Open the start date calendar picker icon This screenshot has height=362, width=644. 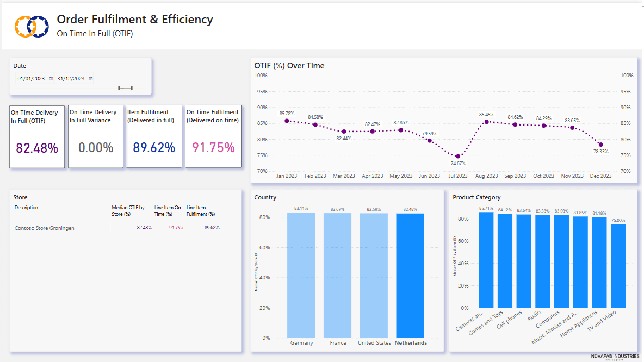tap(51, 79)
